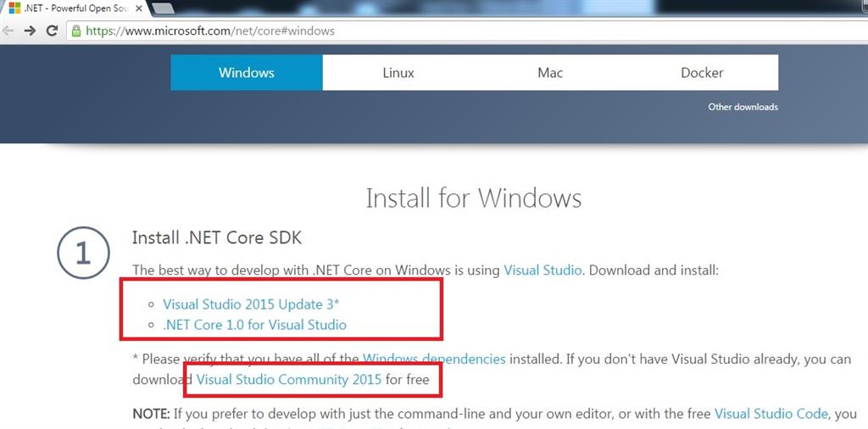Open Visual Studio 2015 Update 3 link
The height and width of the screenshot is (429, 868).
pyautogui.click(x=251, y=304)
